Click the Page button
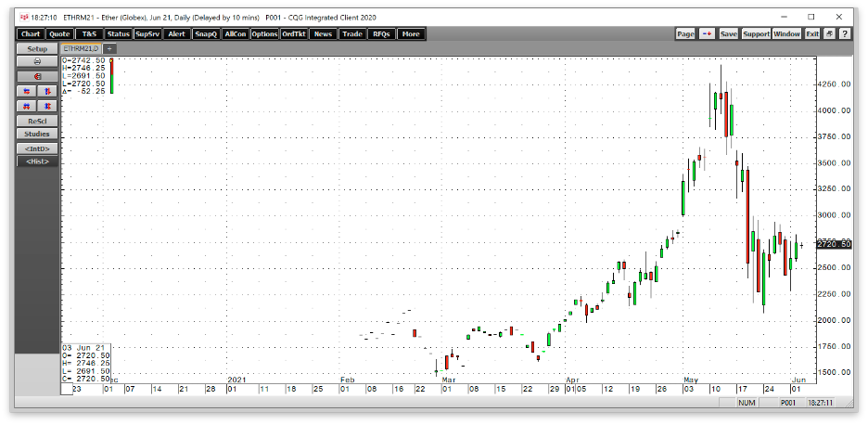Screen dimensions: 868x425 tap(685, 33)
